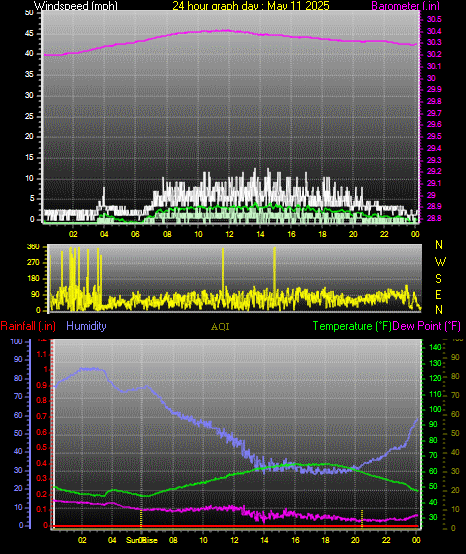This screenshot has height=554, width=466.
Task: Click the 12 hour tick on windspeed graph
Action: (229, 234)
